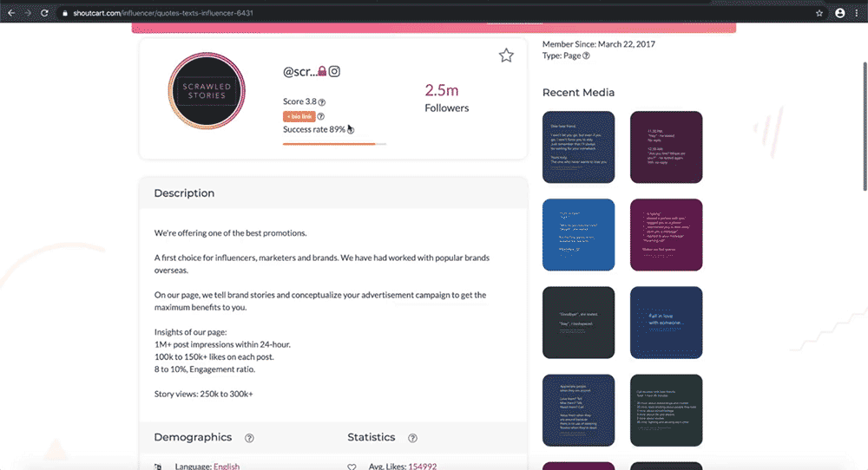Image resolution: width=868 pixels, height=470 pixels.
Task: Click the help icon next to Success rate
Action: point(351,130)
